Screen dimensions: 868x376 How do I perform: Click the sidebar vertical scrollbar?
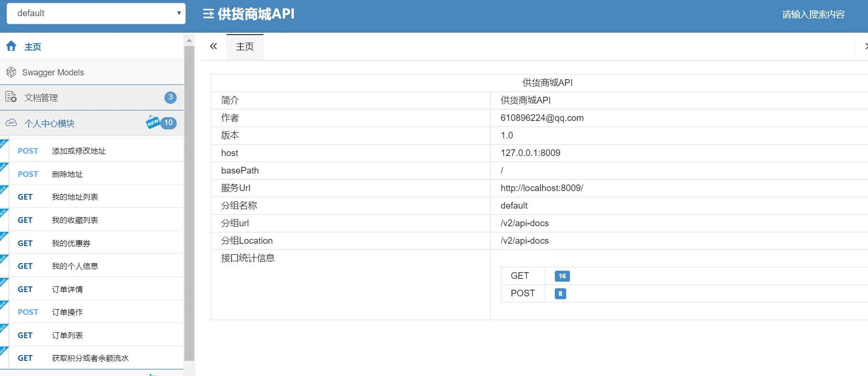click(189, 204)
